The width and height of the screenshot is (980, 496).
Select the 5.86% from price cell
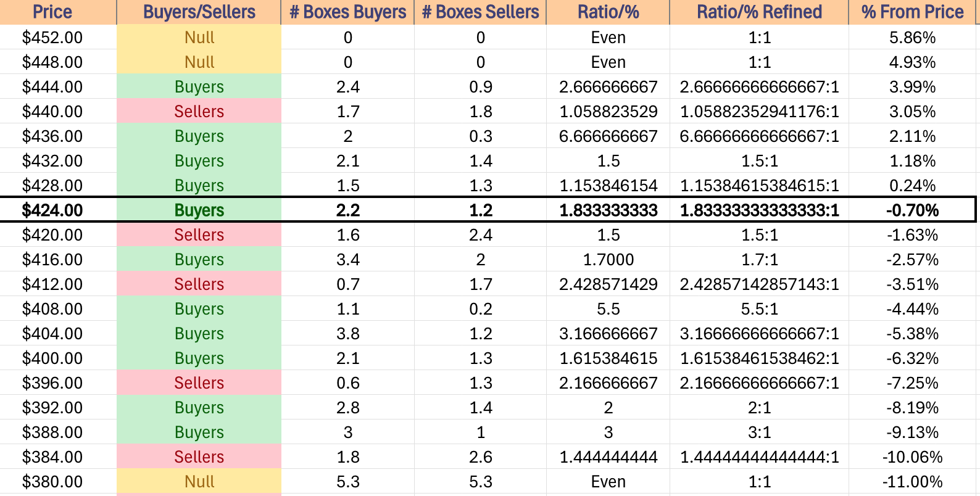point(912,38)
